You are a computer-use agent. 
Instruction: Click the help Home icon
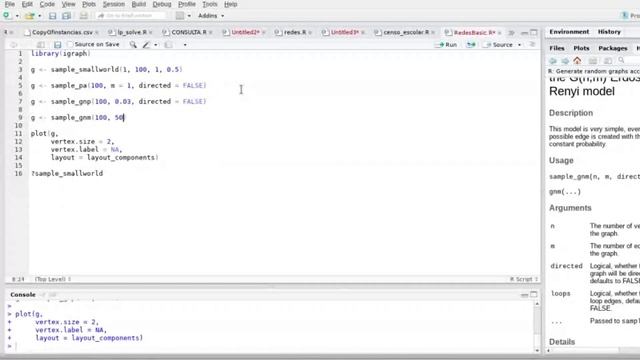tap(577, 61)
